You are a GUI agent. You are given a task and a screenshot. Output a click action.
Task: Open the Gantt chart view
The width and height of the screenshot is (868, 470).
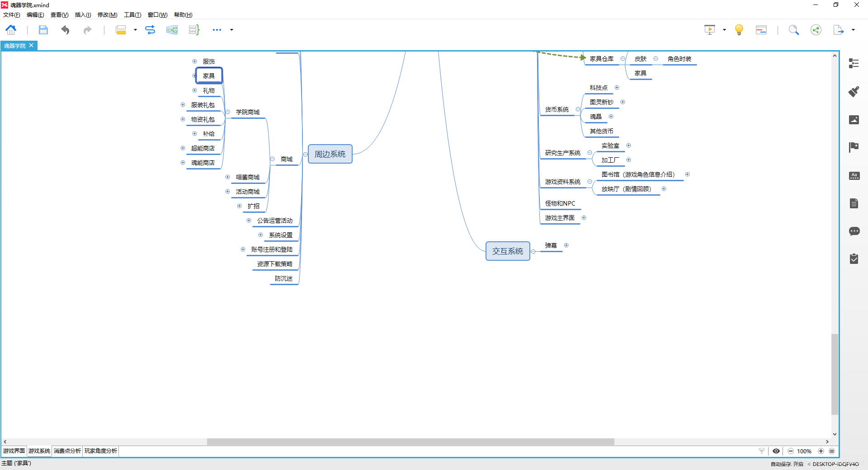pos(761,30)
